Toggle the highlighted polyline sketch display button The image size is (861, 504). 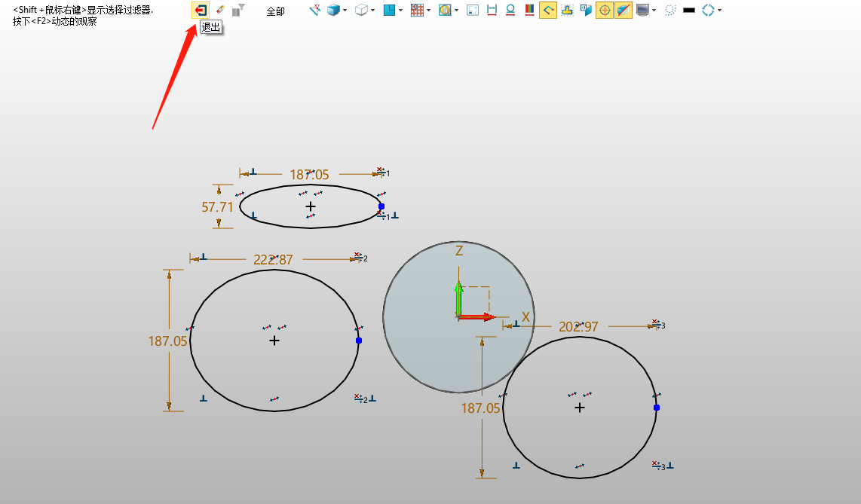tap(548, 11)
